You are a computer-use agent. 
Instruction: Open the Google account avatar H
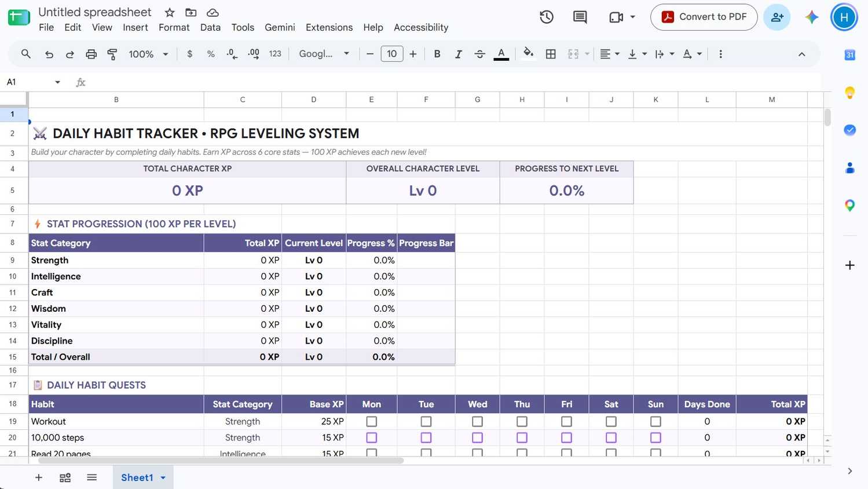click(x=844, y=17)
